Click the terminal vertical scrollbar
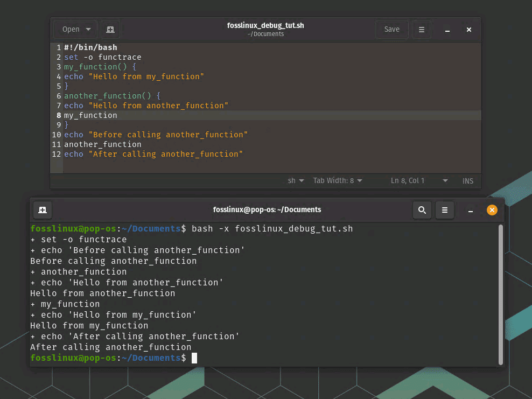The height and width of the screenshot is (399, 532). [501, 294]
